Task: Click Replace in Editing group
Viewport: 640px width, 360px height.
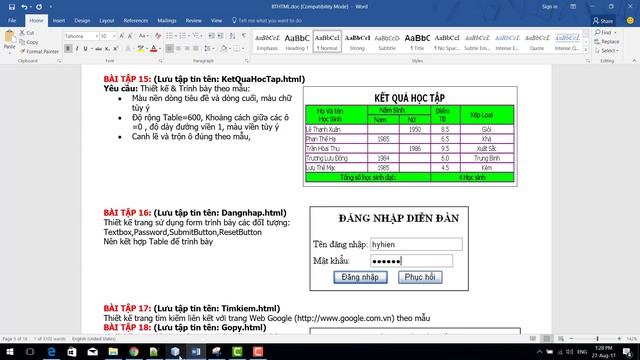Action: point(607,42)
